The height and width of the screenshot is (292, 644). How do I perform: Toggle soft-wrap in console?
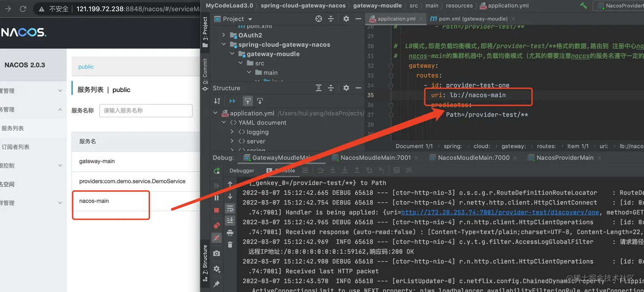point(230,208)
